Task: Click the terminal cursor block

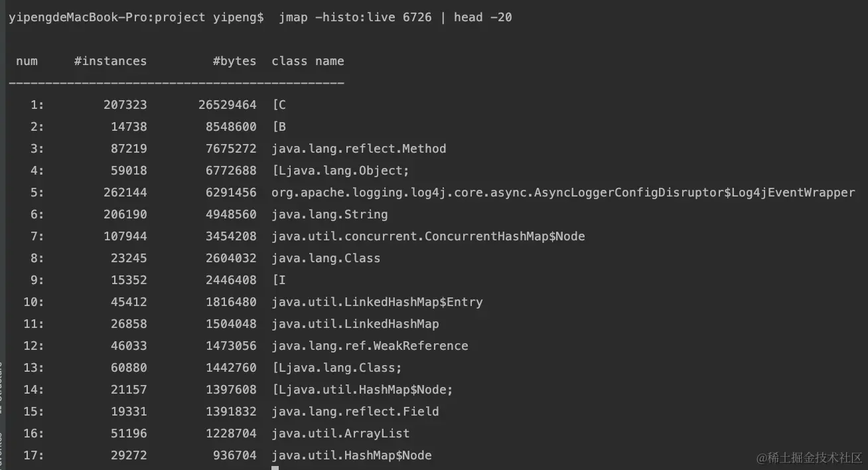Action: (x=275, y=467)
